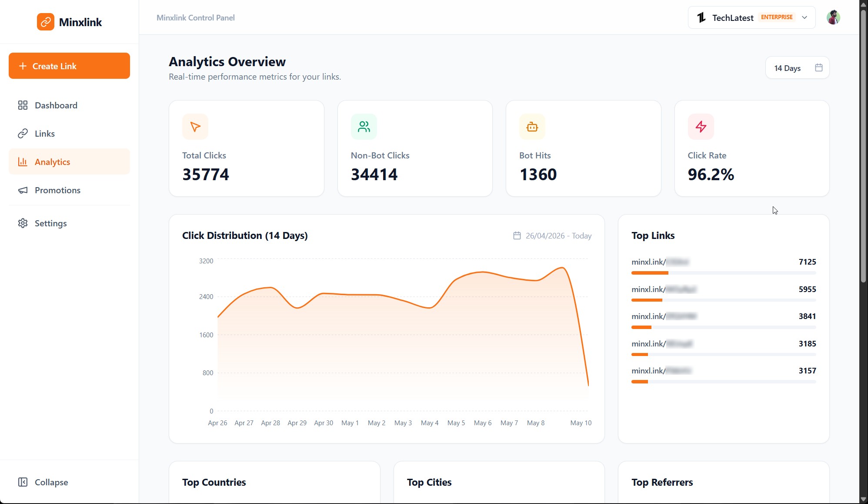Click the Top Referrers heading
868x504 pixels.
pyautogui.click(x=662, y=482)
